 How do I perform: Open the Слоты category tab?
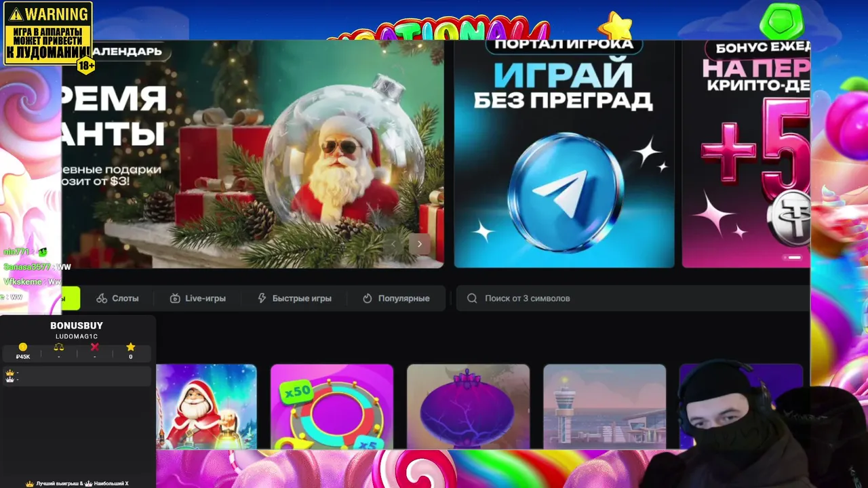pos(117,298)
